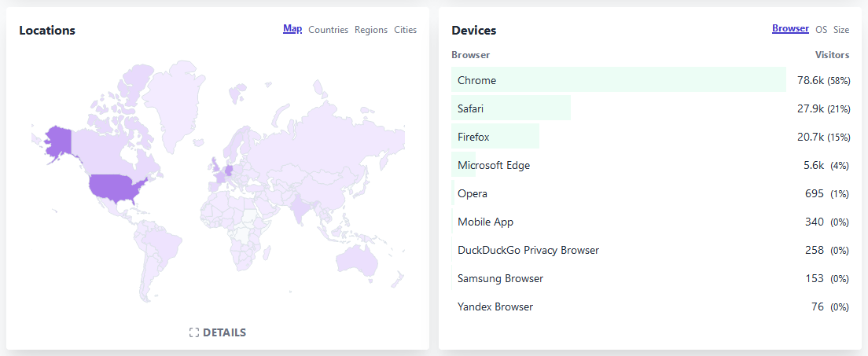Switch Devices panel to Browser tab
The width and height of the screenshot is (868, 356).
point(790,28)
